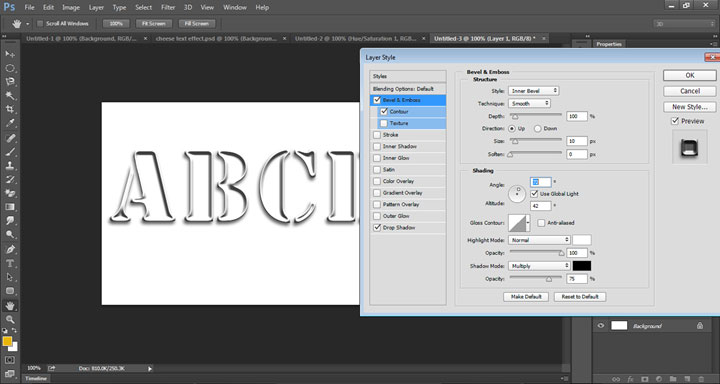Screen dimensions: 720x384
Task: Click the New Style button
Action: (x=690, y=107)
